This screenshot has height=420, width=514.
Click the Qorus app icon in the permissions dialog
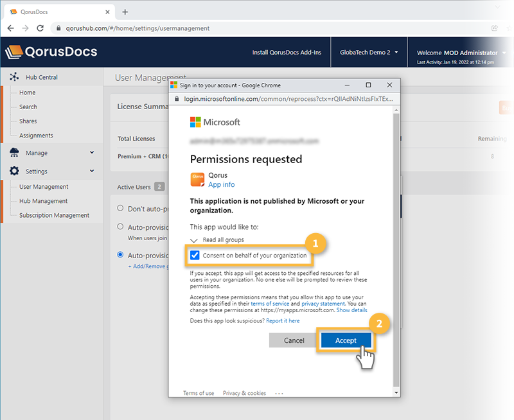(x=197, y=179)
